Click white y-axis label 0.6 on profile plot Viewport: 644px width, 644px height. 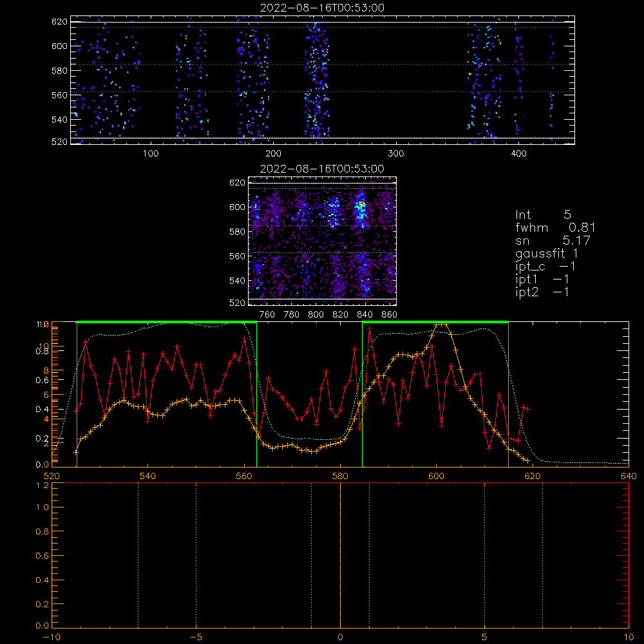[x=43, y=381]
